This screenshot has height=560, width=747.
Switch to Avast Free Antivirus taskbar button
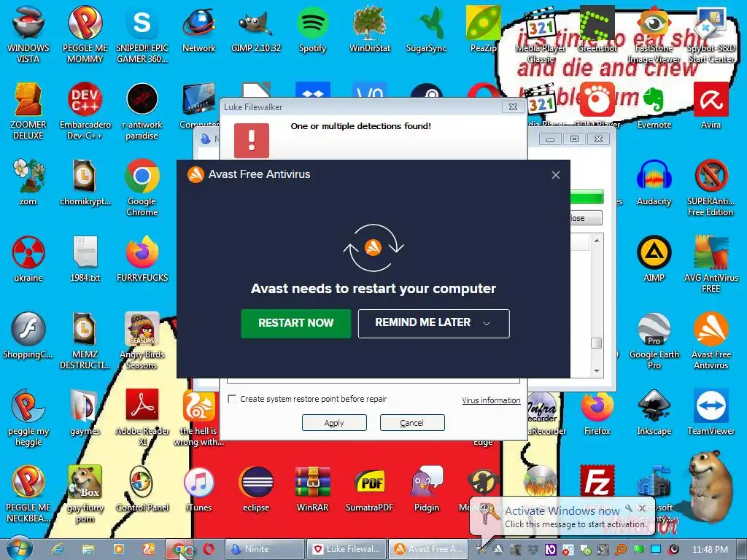427,549
